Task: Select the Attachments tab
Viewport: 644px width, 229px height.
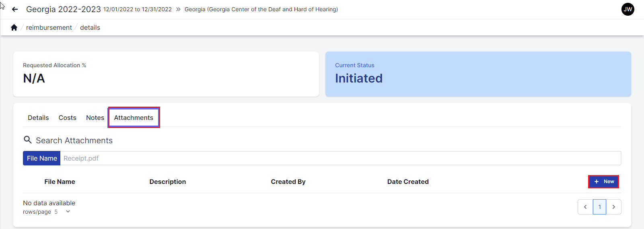Action: [134, 118]
